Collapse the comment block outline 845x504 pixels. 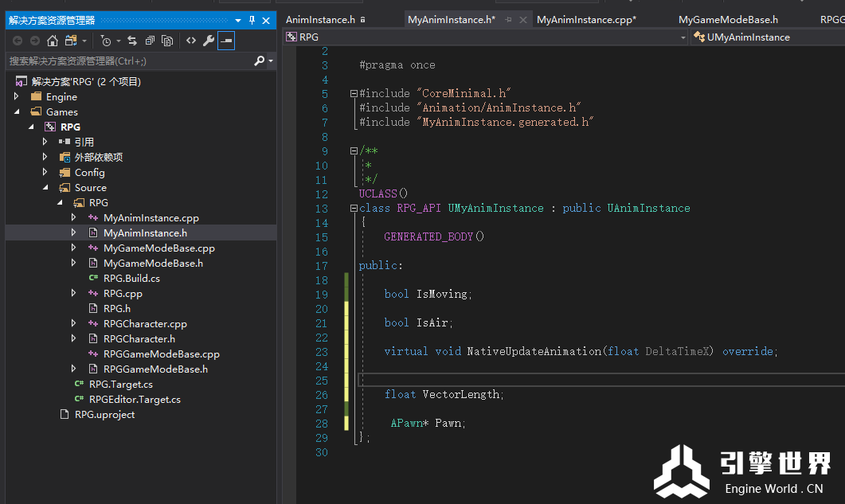(x=354, y=151)
